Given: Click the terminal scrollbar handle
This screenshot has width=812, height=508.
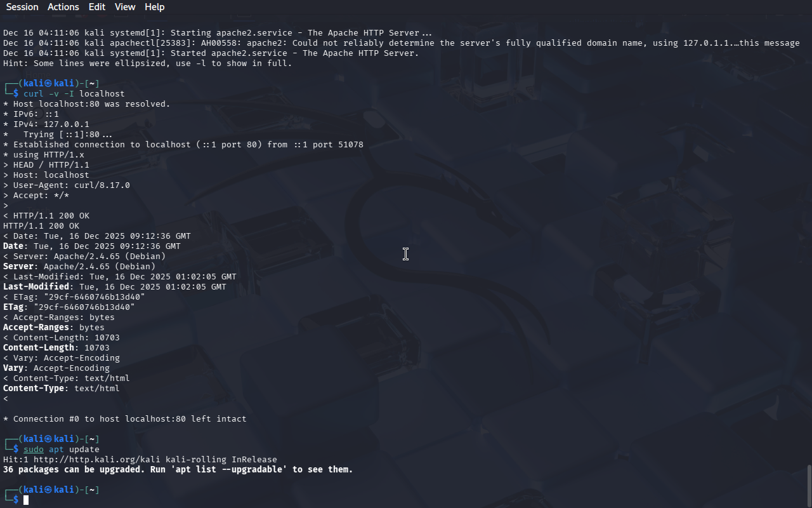Looking at the screenshot, I should 809,485.
